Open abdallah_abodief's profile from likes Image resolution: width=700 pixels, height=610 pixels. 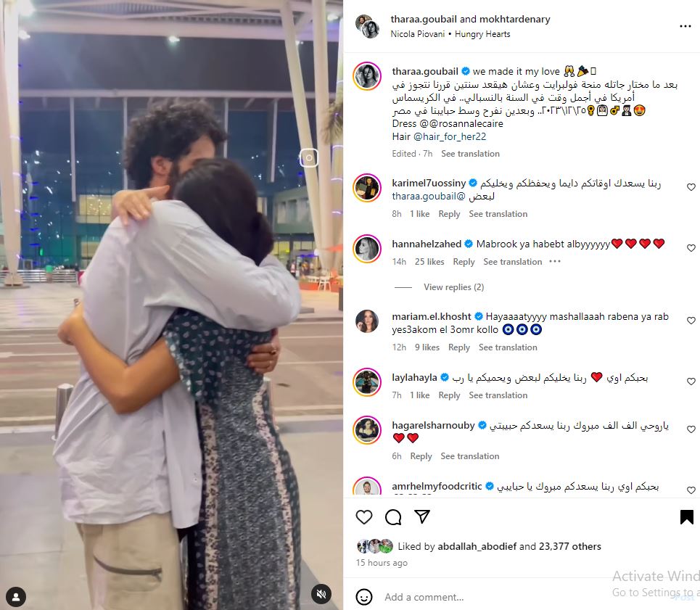(477, 546)
